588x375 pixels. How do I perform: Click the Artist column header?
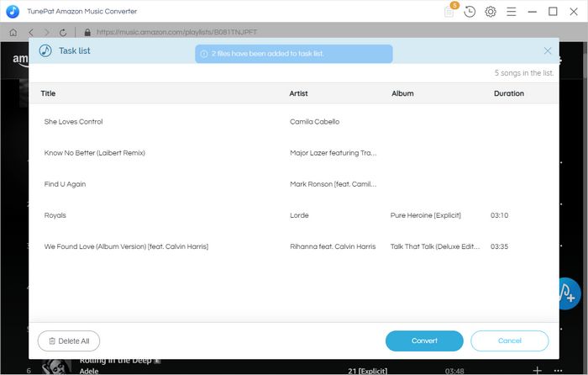[298, 93]
